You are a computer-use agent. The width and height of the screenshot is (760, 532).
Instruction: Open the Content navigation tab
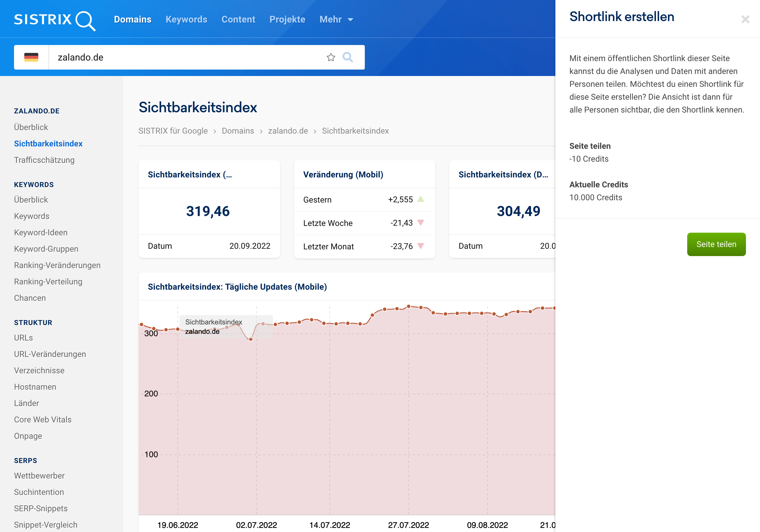(x=238, y=20)
